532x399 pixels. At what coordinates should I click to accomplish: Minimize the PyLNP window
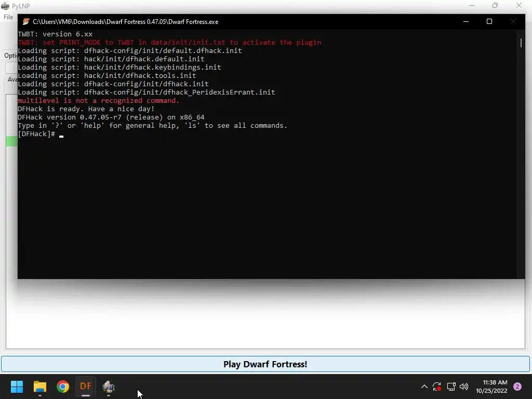click(472, 5)
